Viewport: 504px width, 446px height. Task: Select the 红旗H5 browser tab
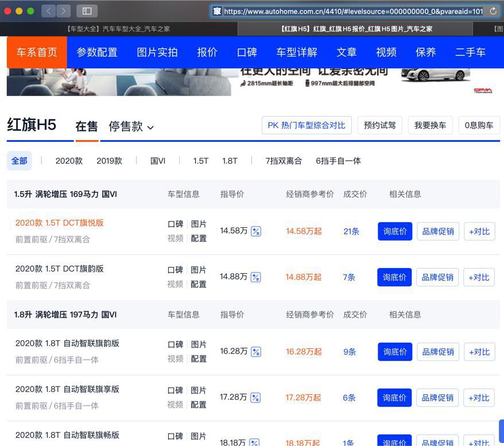coord(355,29)
